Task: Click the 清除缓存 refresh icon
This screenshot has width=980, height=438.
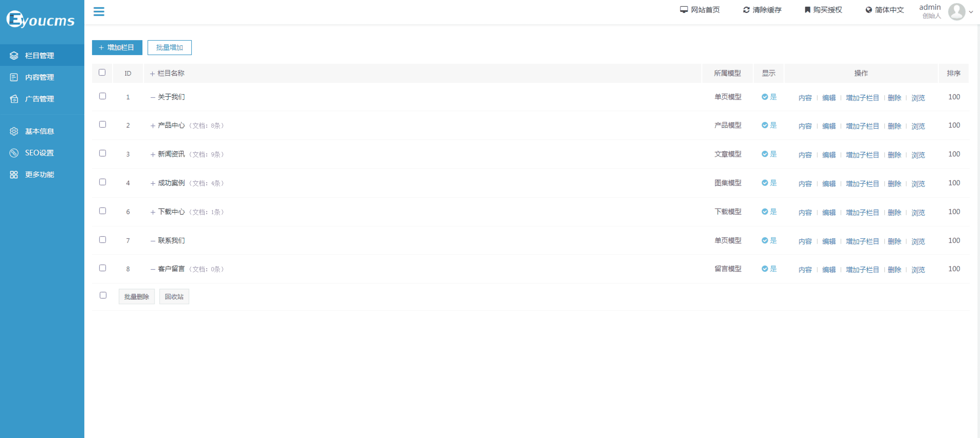Action: pos(746,10)
